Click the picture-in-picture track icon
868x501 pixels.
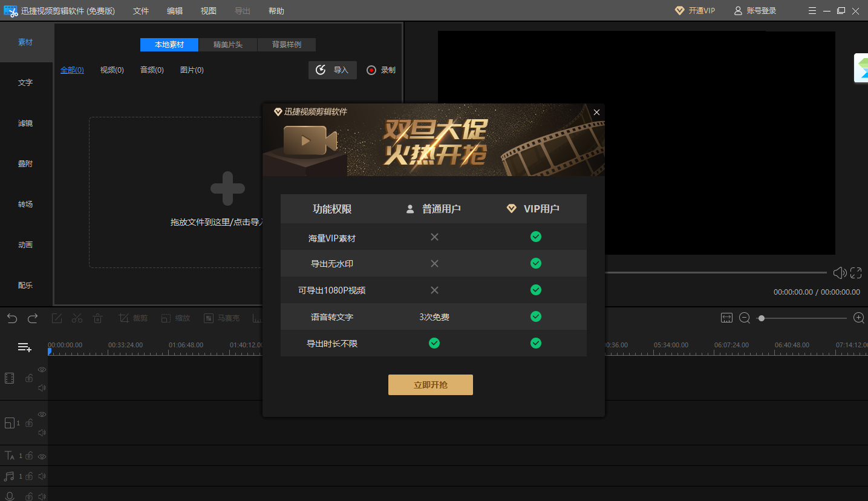click(x=9, y=423)
